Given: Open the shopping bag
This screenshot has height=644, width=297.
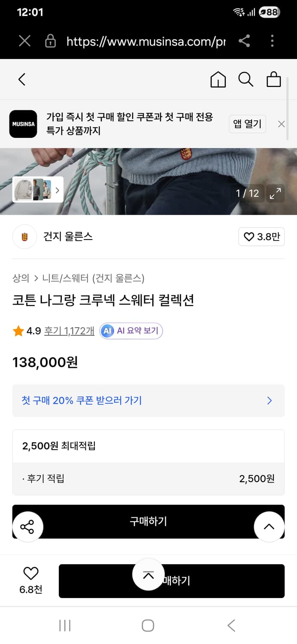Looking at the screenshot, I should point(273,79).
